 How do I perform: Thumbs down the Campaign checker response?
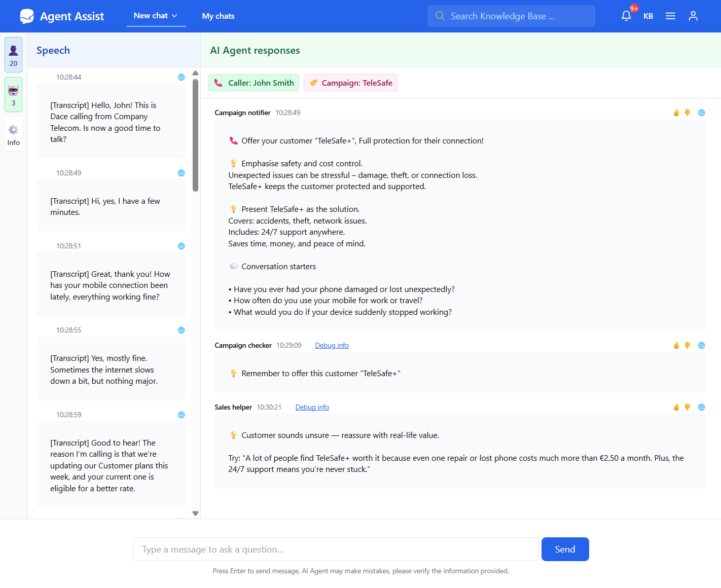tap(688, 345)
